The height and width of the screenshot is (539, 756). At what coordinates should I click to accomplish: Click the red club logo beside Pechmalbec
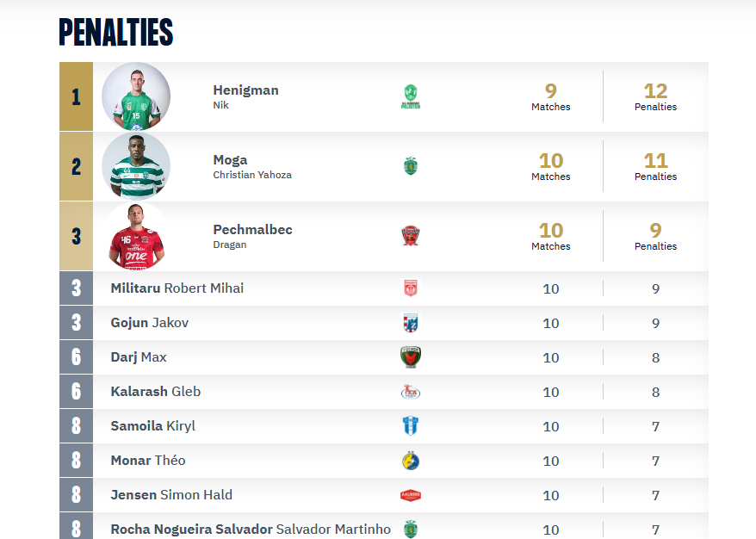point(411,236)
